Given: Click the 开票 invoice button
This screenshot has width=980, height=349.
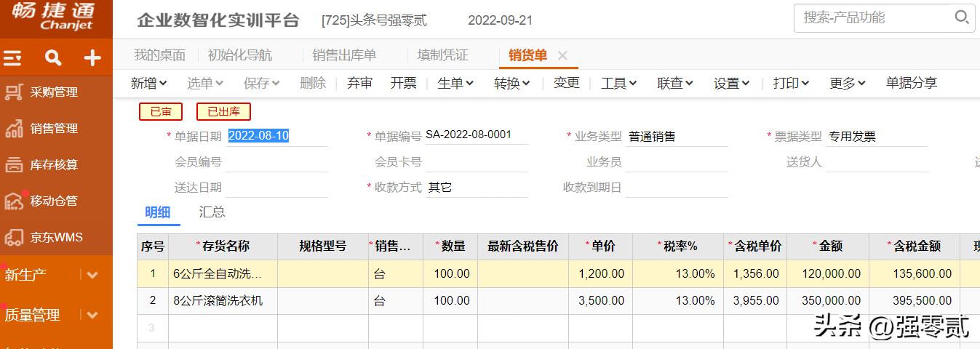Looking at the screenshot, I should (404, 84).
